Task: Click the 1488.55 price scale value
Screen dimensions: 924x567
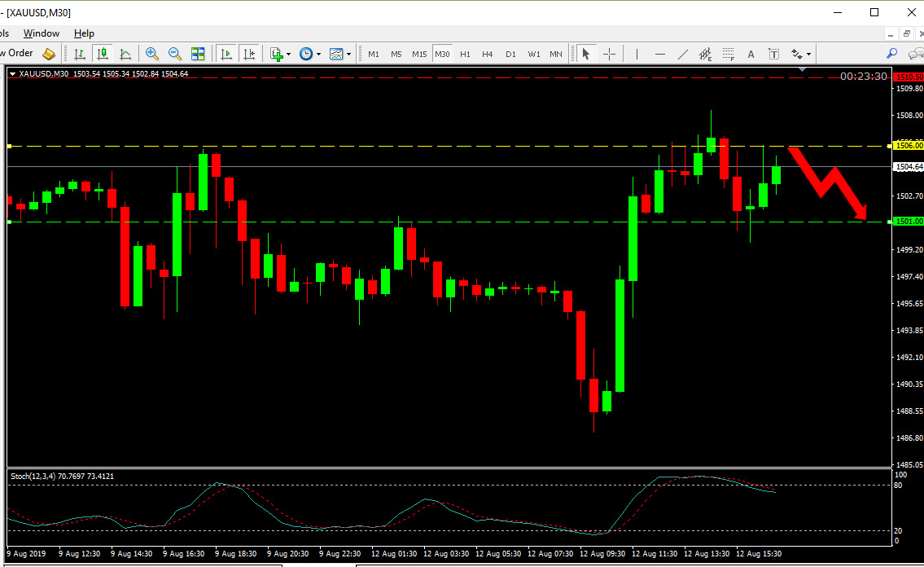Action: pos(909,411)
